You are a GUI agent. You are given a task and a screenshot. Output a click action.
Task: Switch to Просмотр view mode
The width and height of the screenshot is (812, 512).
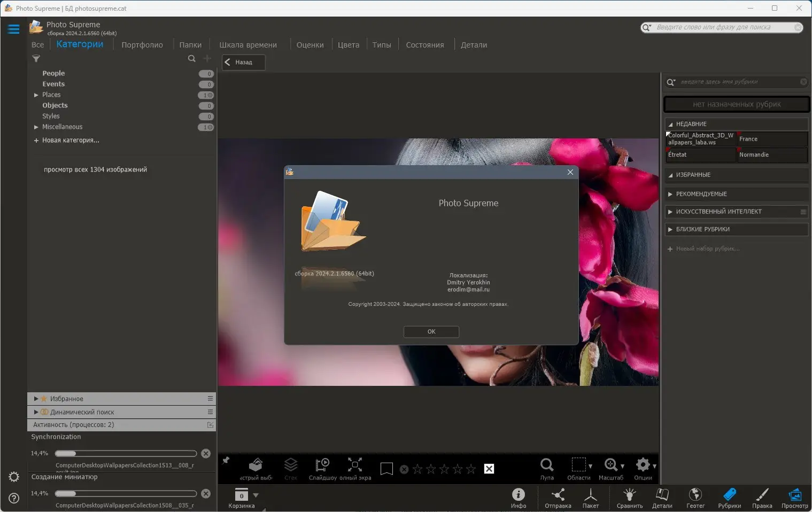coord(795,498)
